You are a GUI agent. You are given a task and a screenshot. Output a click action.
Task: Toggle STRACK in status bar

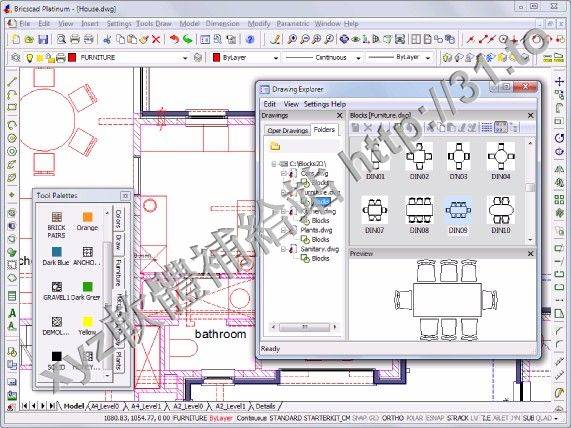tap(457, 418)
